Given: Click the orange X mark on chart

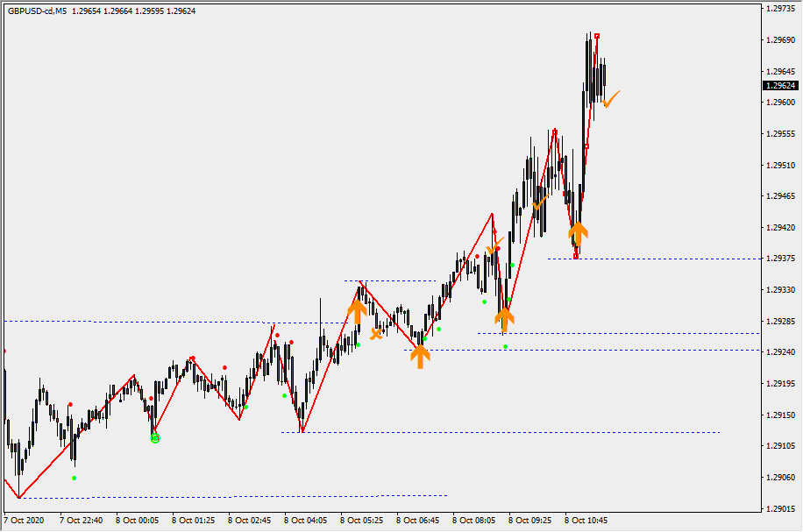Looking at the screenshot, I should coord(376,334).
